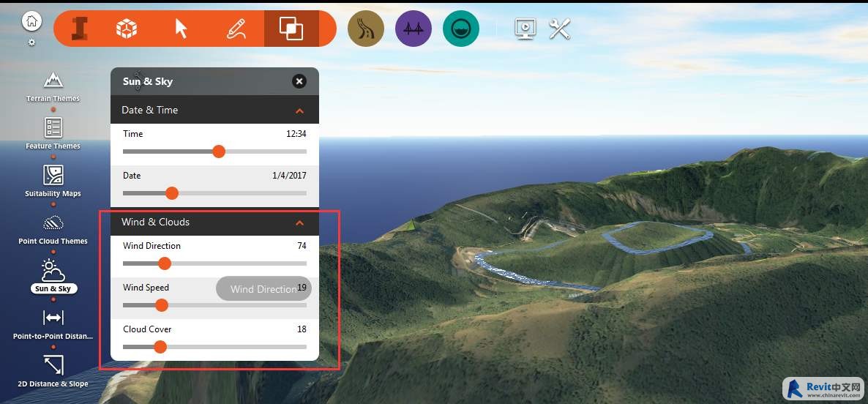Open the teal drainage design tools
Viewport: 868px width, 404px height.
coord(461,29)
